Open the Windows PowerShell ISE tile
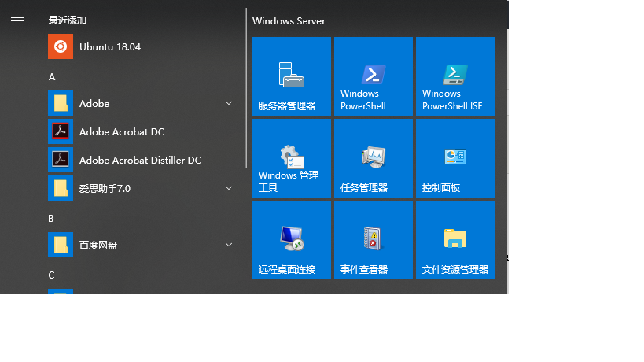 pos(454,76)
